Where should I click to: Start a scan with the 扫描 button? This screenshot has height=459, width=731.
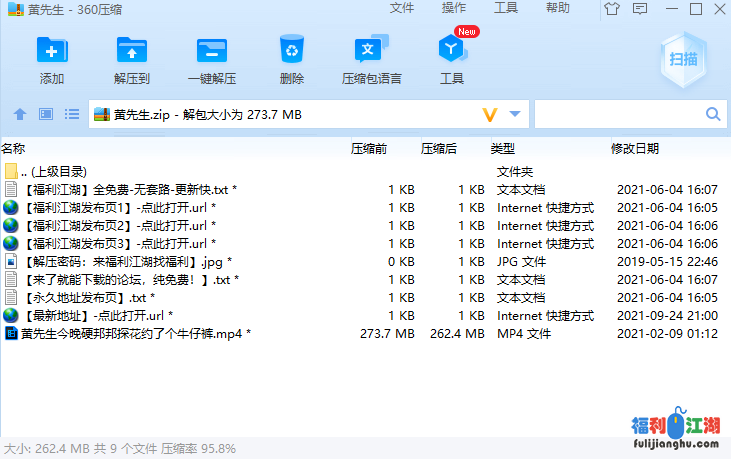tap(683, 60)
